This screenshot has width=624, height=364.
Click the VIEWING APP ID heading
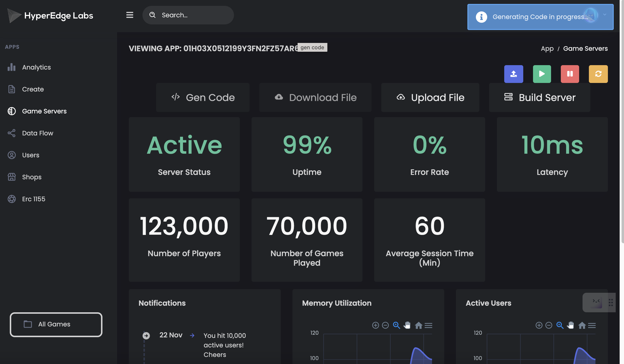coord(214,49)
